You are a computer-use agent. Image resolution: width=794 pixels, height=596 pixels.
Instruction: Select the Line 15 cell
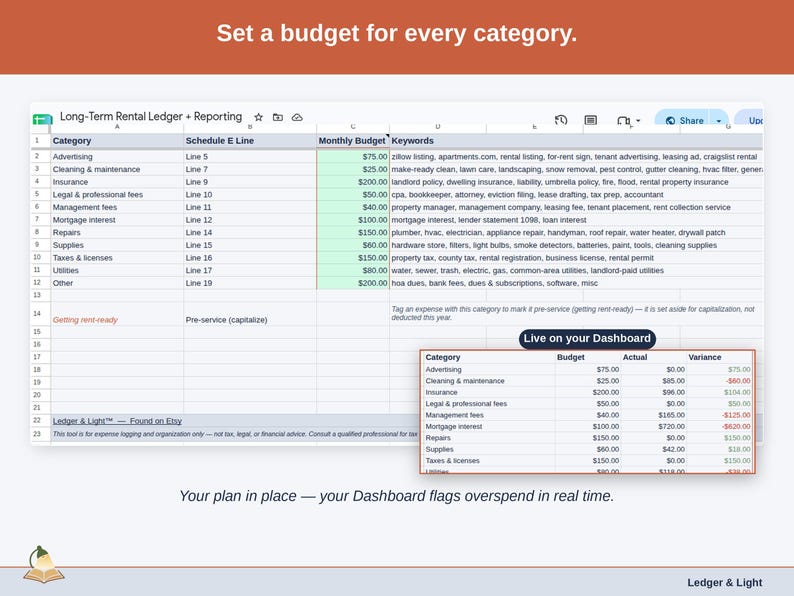pyautogui.click(x=250, y=245)
